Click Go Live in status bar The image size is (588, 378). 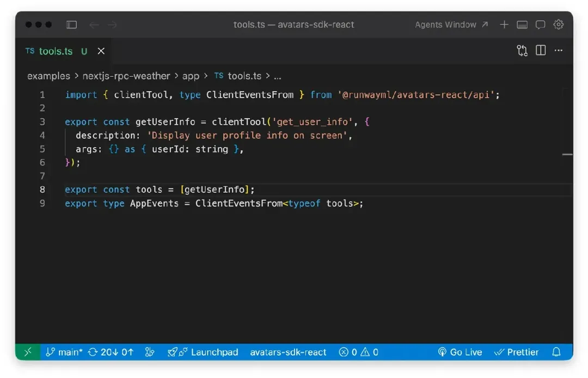tap(460, 352)
